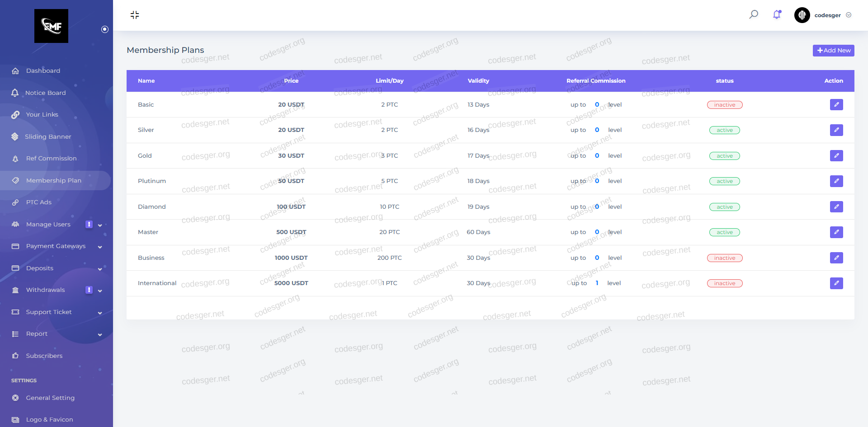This screenshot has height=427, width=868.
Task: Open edit for the Master plan
Action: click(836, 232)
